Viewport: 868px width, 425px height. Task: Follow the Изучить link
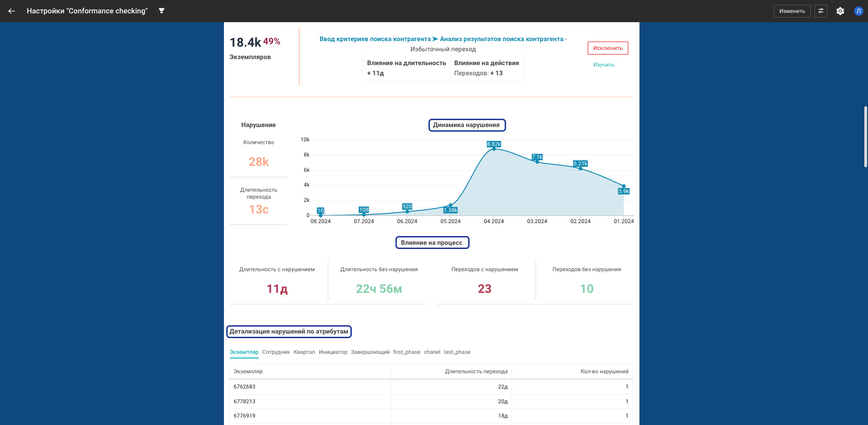603,65
